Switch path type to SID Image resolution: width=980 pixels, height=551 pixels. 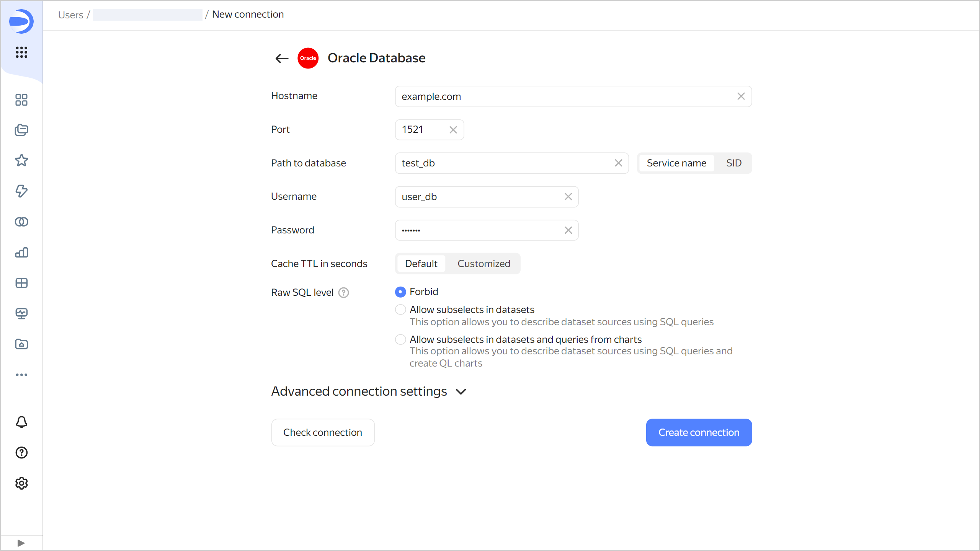pos(733,163)
